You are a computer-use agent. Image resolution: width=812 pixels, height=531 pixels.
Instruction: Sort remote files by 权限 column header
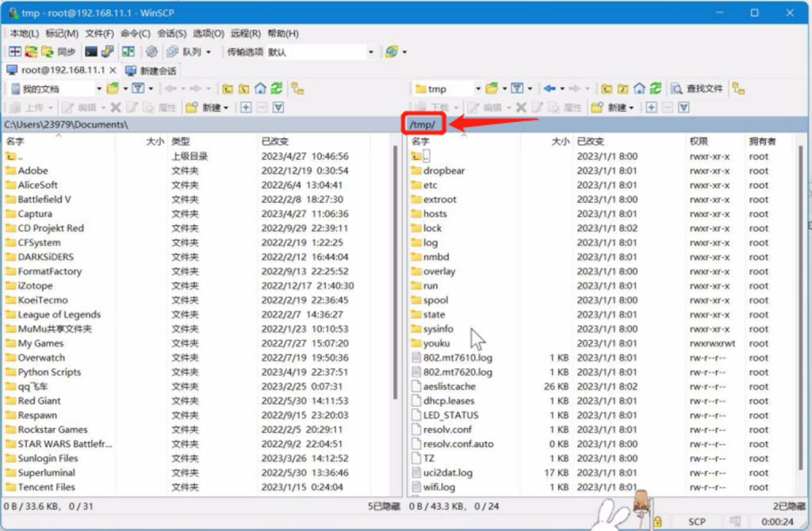[715, 141]
